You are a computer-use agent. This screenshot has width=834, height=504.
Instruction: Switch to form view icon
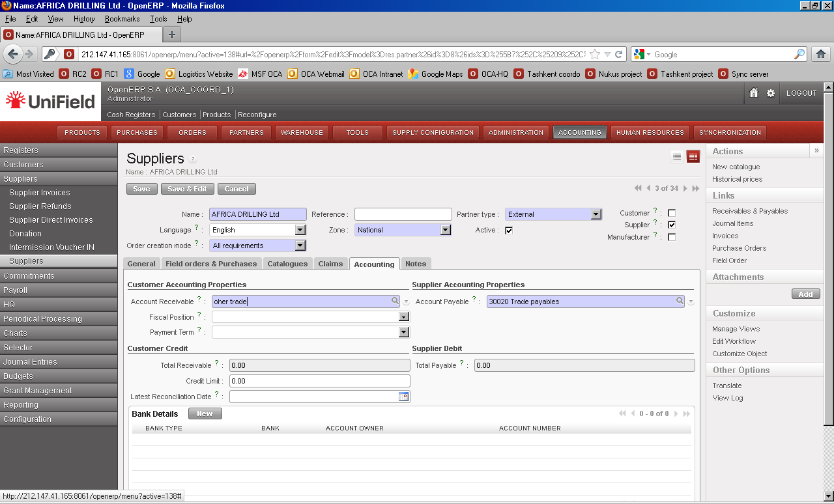pos(693,156)
